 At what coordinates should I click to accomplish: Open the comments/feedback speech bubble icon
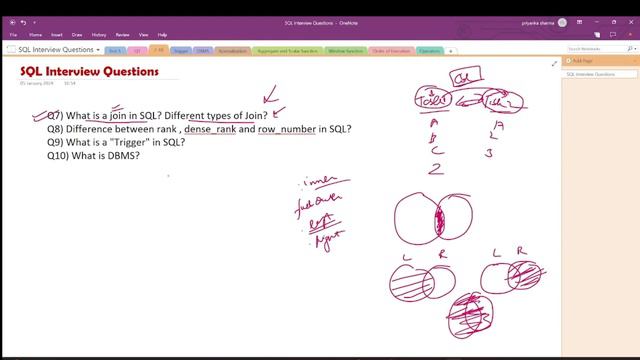pos(613,35)
